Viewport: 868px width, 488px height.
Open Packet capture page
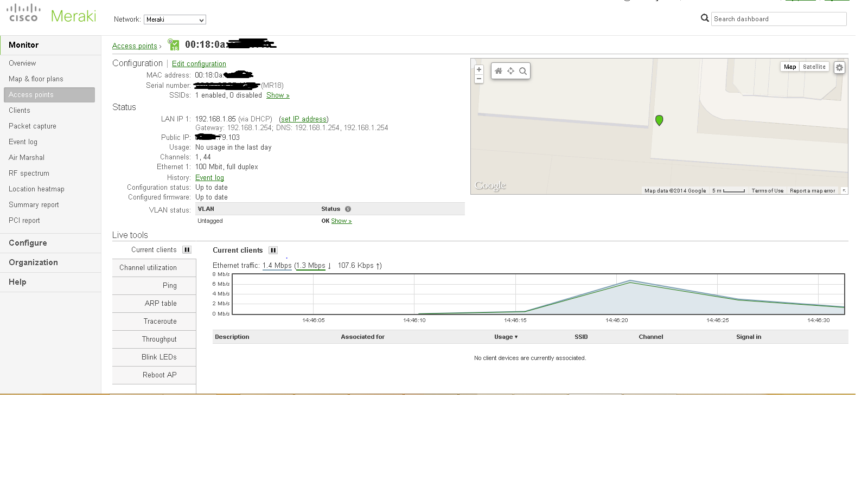33,126
